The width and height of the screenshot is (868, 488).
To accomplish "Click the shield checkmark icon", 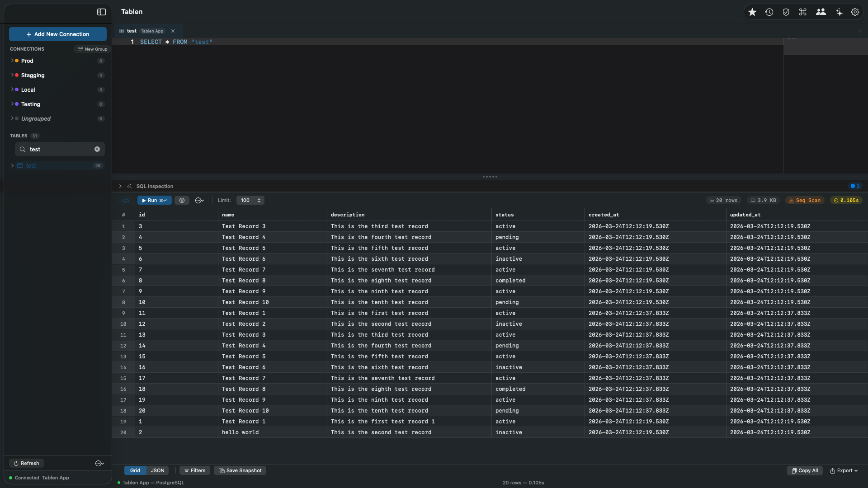I will click(786, 12).
